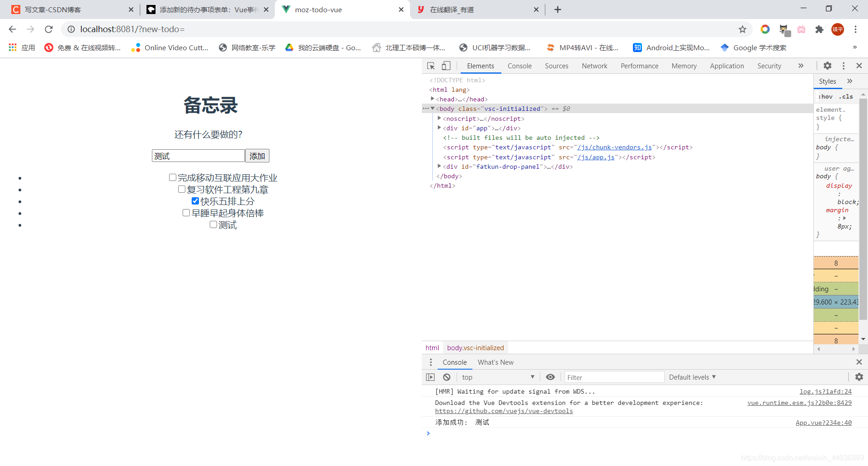Close the console drawer
This screenshot has width=868, height=466.
(859, 362)
